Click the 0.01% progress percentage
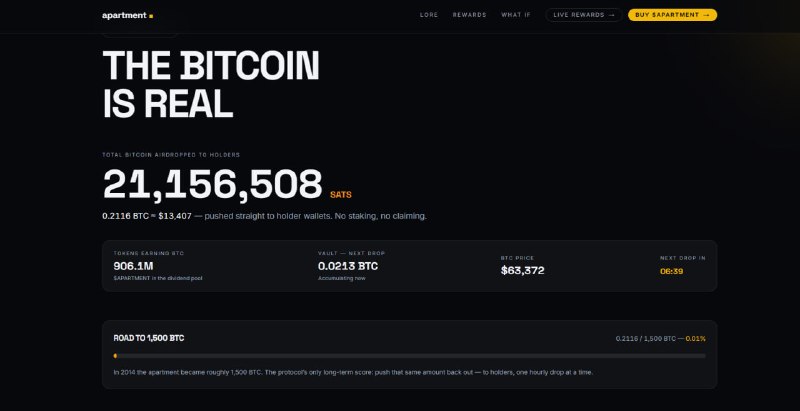The image size is (800, 411). (x=696, y=339)
